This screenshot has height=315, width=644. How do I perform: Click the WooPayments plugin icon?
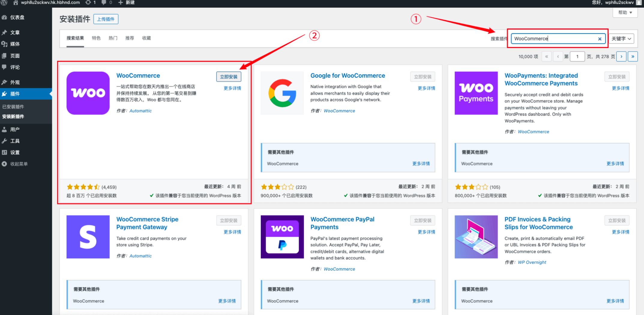(x=476, y=93)
